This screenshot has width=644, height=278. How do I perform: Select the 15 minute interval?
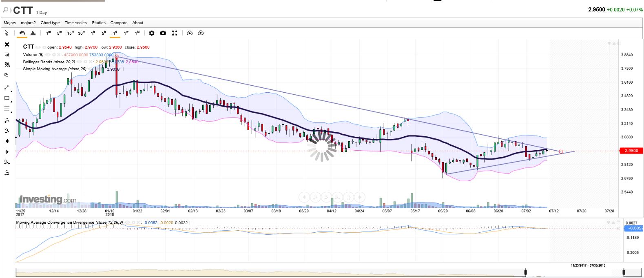[x=71, y=33]
